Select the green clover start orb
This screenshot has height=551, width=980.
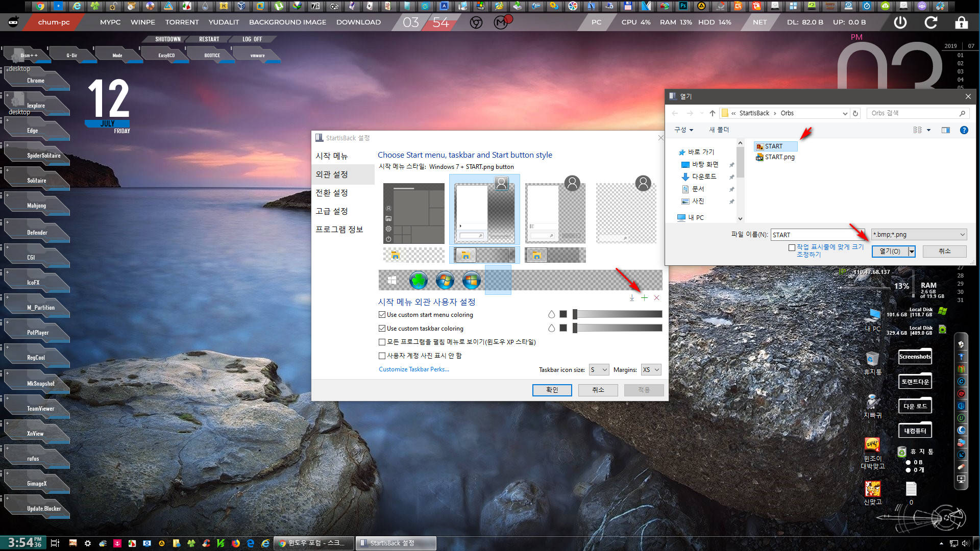point(419,280)
